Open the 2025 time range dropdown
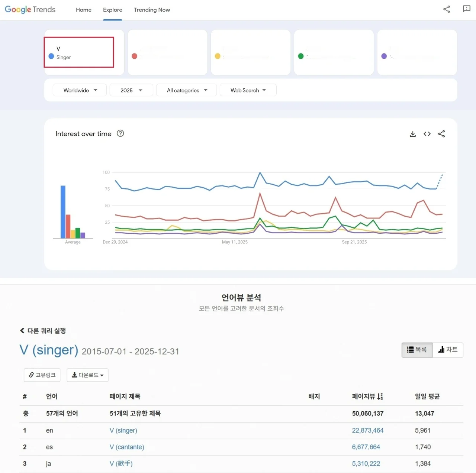This screenshot has width=476, height=473. [x=131, y=90]
